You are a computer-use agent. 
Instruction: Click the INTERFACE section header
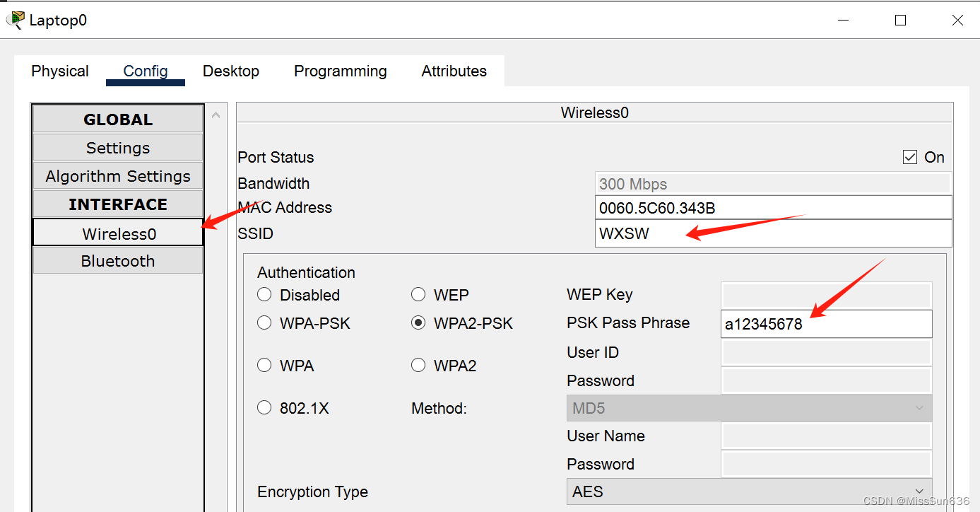pos(118,204)
